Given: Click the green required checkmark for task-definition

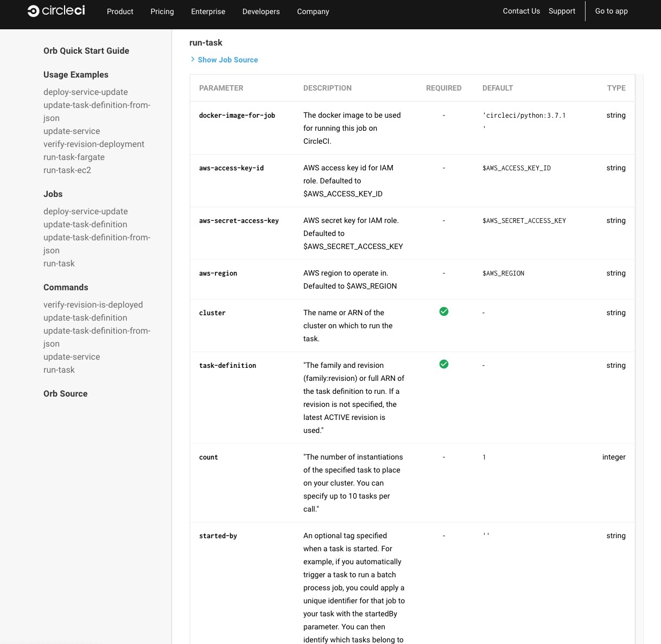Looking at the screenshot, I should tap(443, 364).
